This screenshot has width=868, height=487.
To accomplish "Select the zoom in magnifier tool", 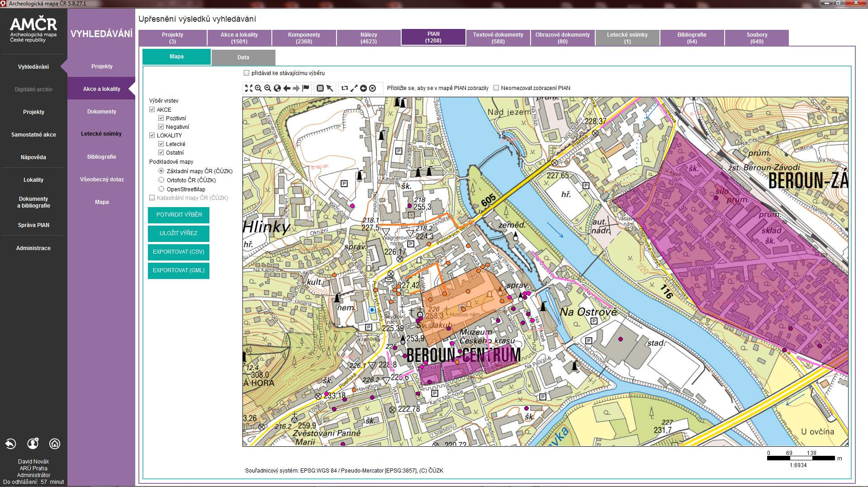I will point(258,88).
